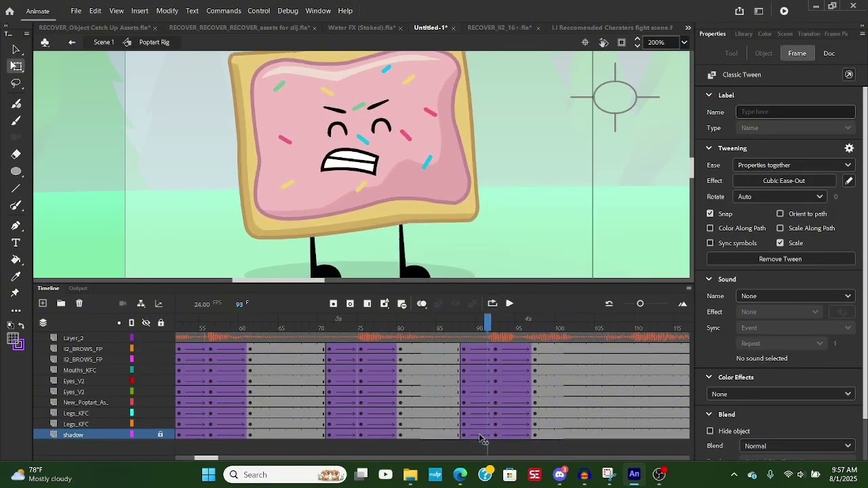Open the Color Effects dropdown
868x488 pixels.
[781, 394]
